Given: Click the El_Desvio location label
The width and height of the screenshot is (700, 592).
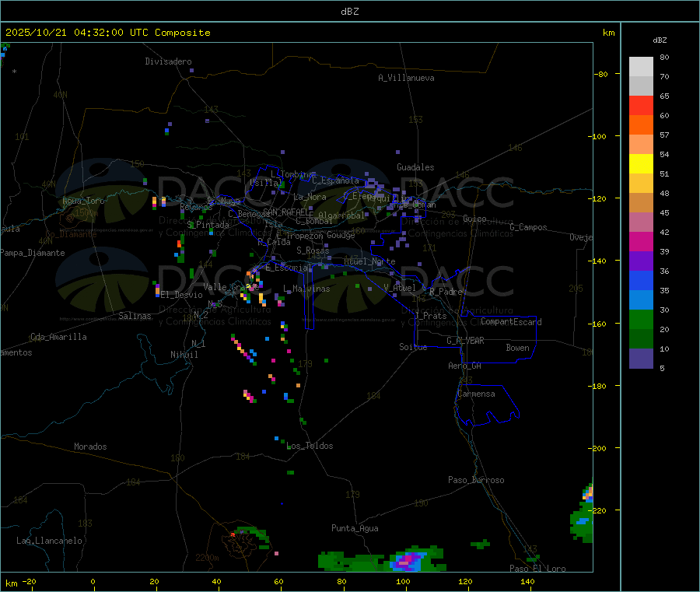Looking at the screenshot, I should 182,295.
